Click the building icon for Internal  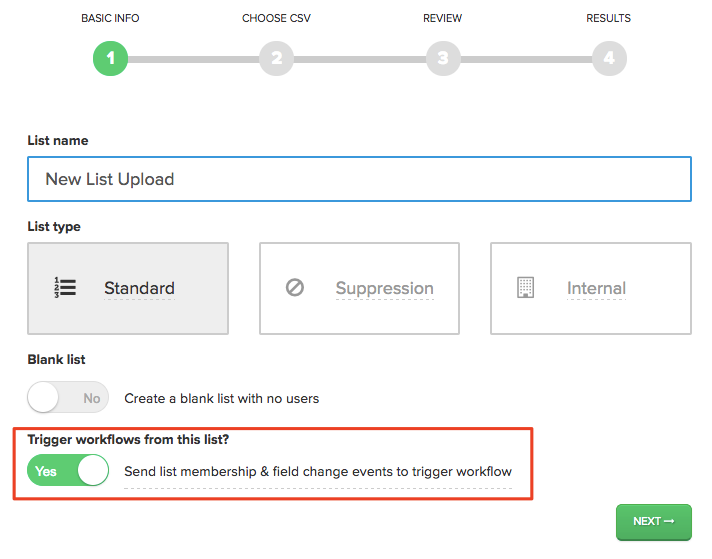525,287
